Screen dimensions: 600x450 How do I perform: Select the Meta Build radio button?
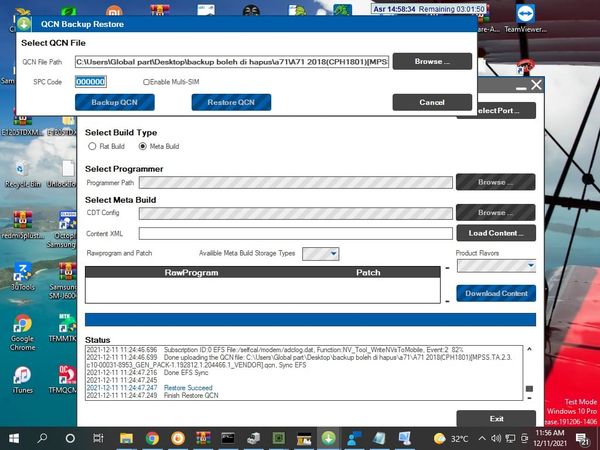141,146
